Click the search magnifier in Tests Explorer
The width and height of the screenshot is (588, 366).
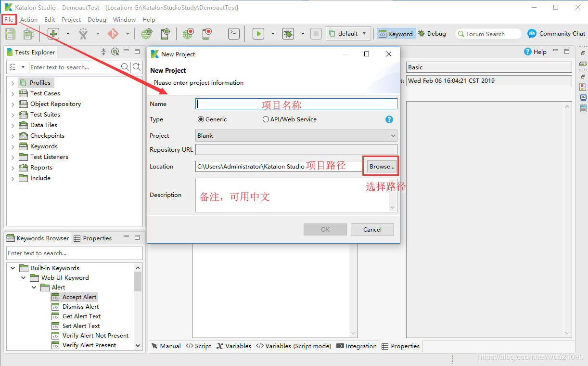[x=125, y=67]
